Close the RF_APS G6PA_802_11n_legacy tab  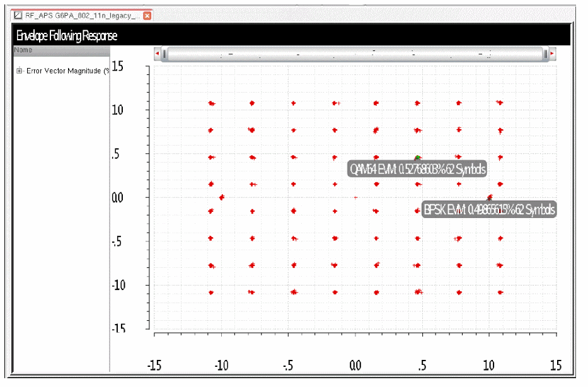147,16
